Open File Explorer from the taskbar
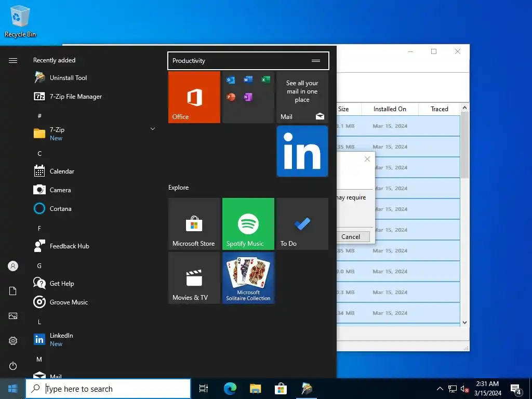 click(x=255, y=389)
